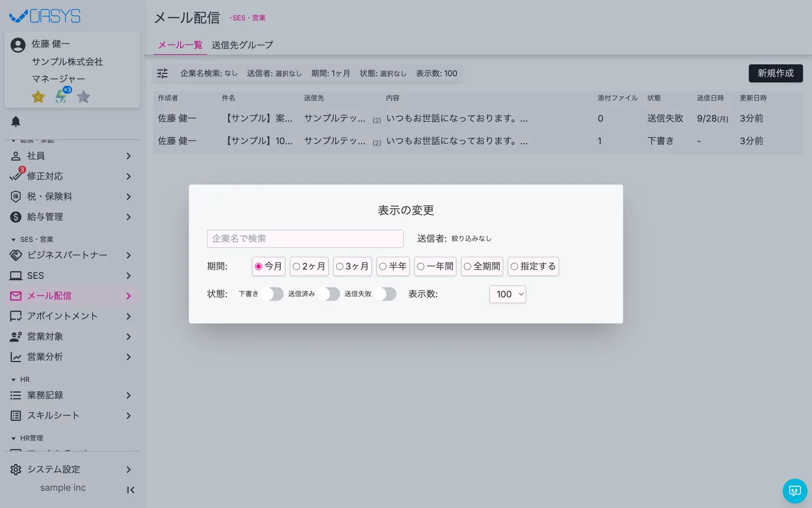Click the 営業分析 chart icon
Screen dimensions: 812x508
pyautogui.click(x=16, y=357)
